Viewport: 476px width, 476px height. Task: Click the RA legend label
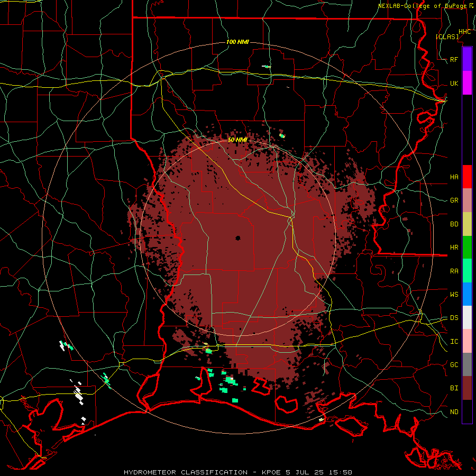coord(454,271)
